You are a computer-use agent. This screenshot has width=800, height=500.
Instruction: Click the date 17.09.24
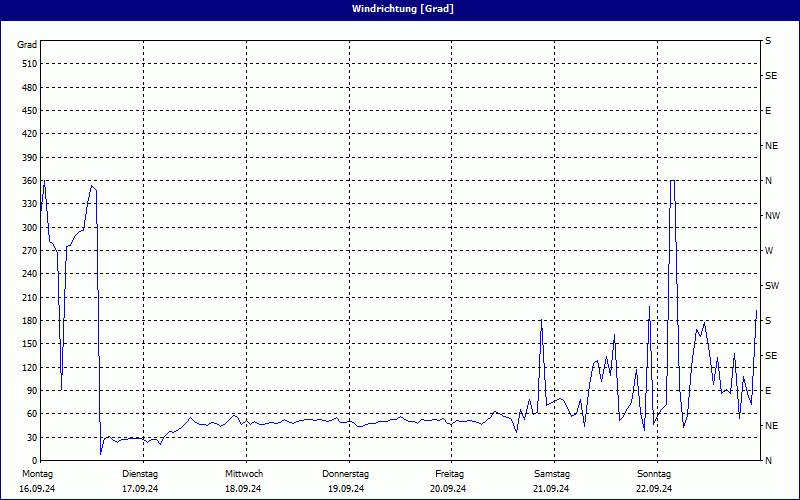[x=140, y=489]
